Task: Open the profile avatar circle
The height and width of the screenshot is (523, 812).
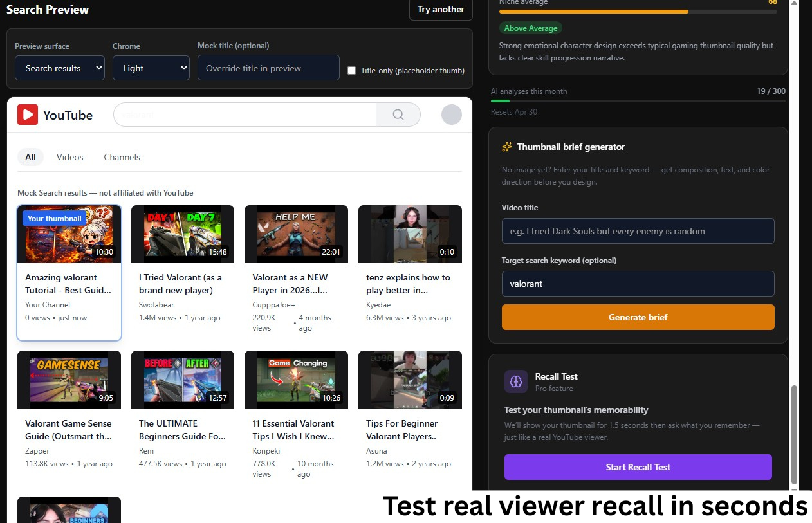Action: click(x=451, y=114)
